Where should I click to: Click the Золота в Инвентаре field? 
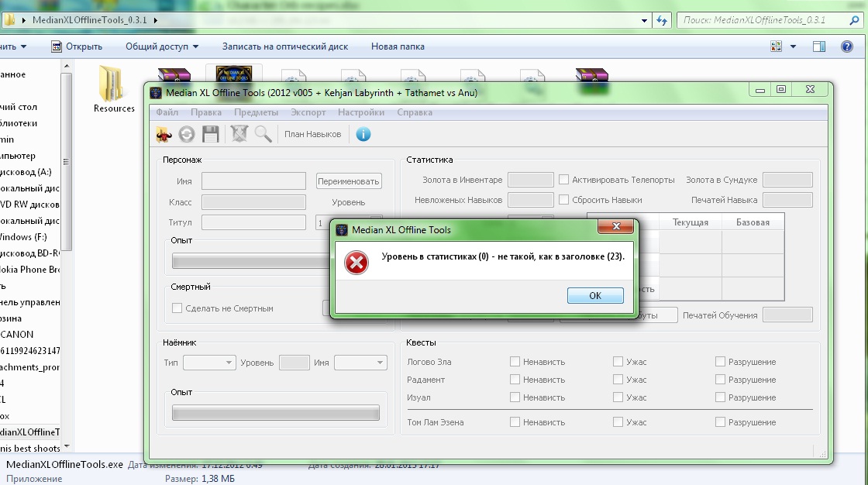pos(531,180)
